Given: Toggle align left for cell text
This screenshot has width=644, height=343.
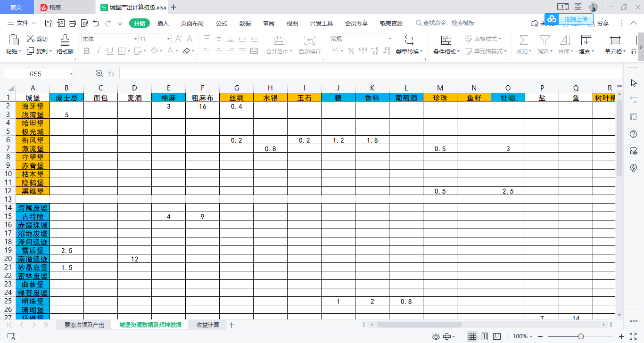Looking at the screenshot, I should (x=206, y=51).
